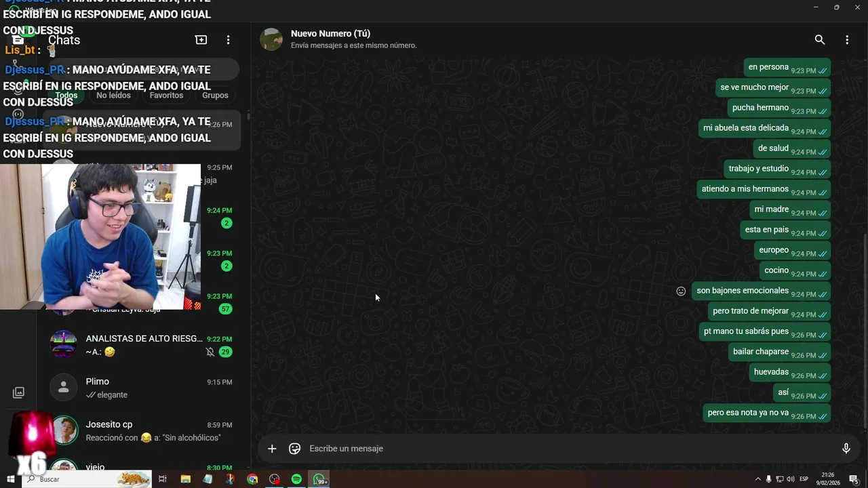Click the 'atiendo a mis hermanos' message
Image resolution: width=868 pixels, height=488 pixels.
pos(764,190)
